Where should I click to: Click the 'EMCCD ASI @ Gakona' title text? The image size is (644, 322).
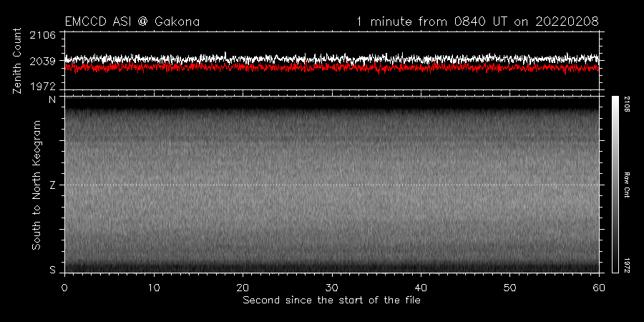coord(132,21)
